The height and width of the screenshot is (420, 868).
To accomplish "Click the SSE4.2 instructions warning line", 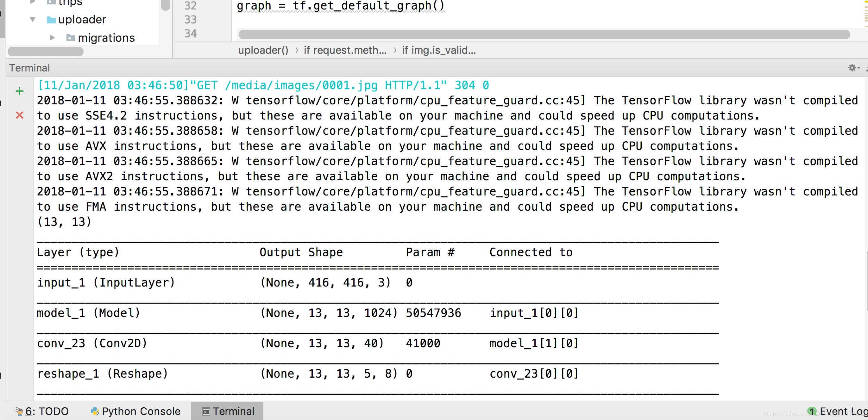I will point(398,115).
